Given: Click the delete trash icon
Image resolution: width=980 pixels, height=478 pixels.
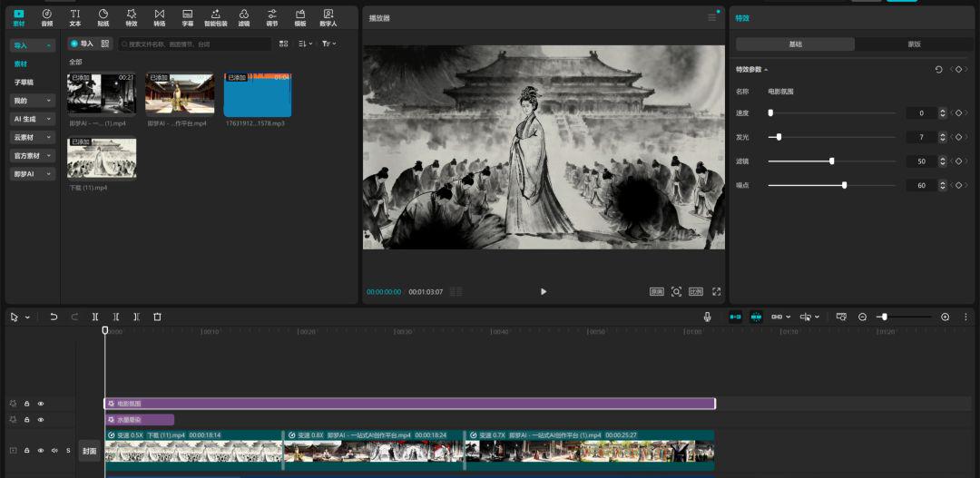Looking at the screenshot, I should tap(157, 317).
